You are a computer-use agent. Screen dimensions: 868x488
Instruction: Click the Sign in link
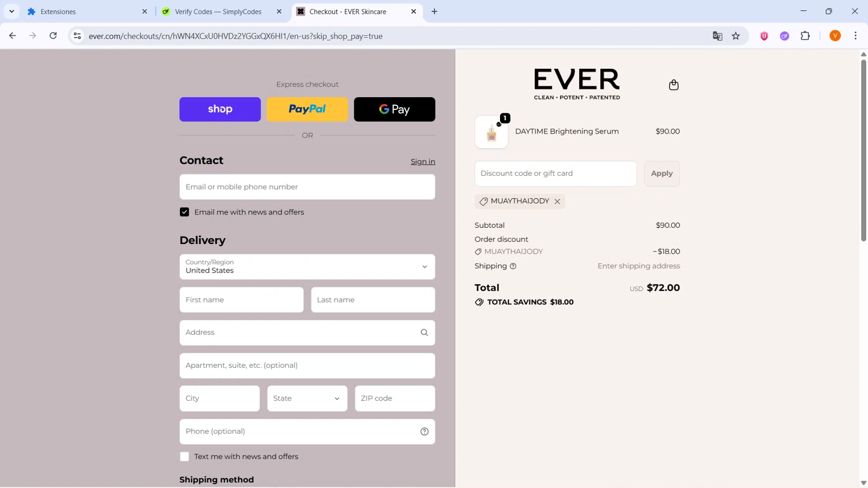423,162
